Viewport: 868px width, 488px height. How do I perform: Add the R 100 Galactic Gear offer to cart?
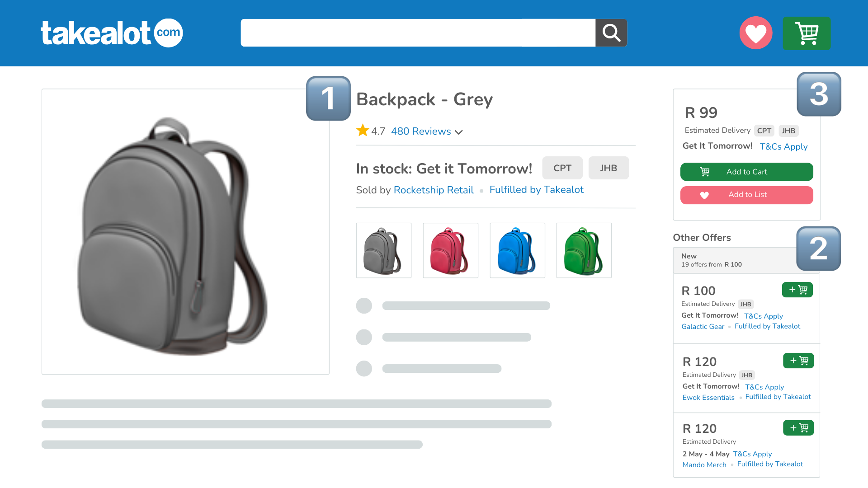(x=797, y=290)
